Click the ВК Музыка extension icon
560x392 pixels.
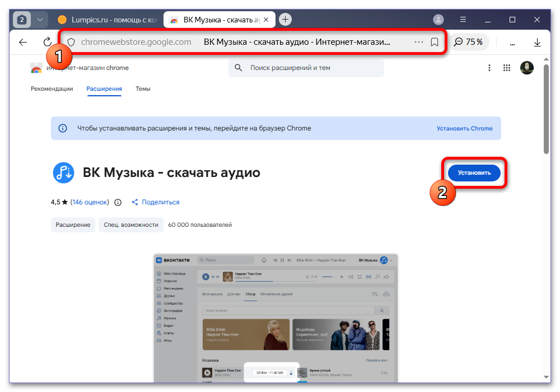(x=64, y=173)
